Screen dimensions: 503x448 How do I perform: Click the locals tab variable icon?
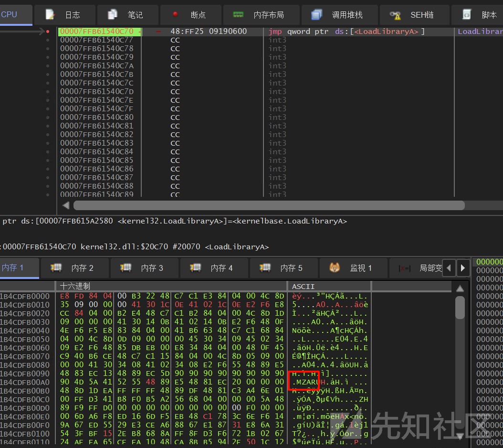pos(404,268)
